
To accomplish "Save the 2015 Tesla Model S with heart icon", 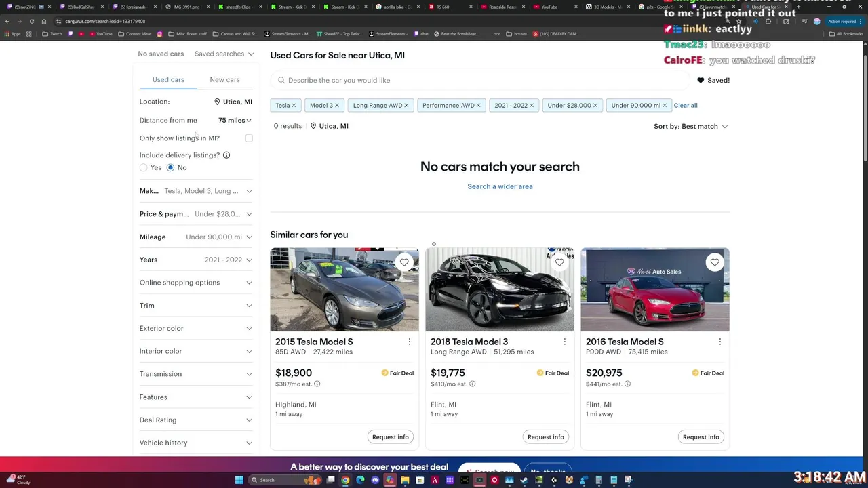I will (x=404, y=262).
